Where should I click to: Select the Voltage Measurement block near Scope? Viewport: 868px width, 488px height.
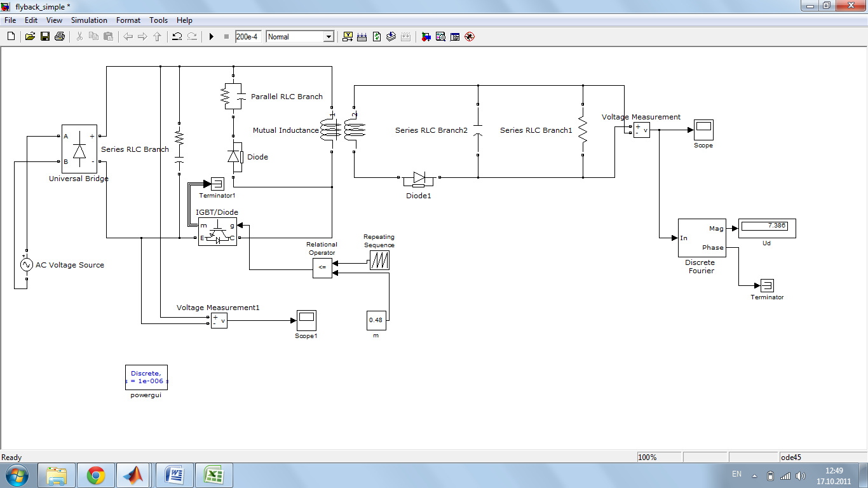click(x=642, y=130)
